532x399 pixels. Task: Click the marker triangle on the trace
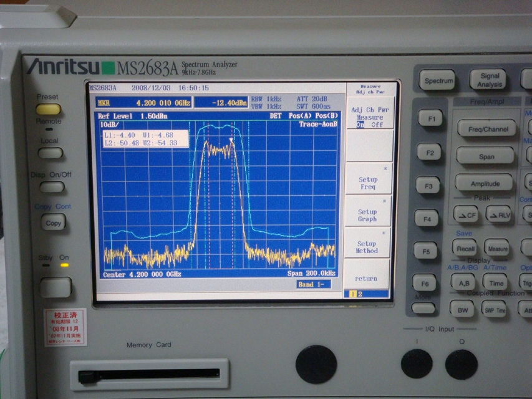point(231,140)
